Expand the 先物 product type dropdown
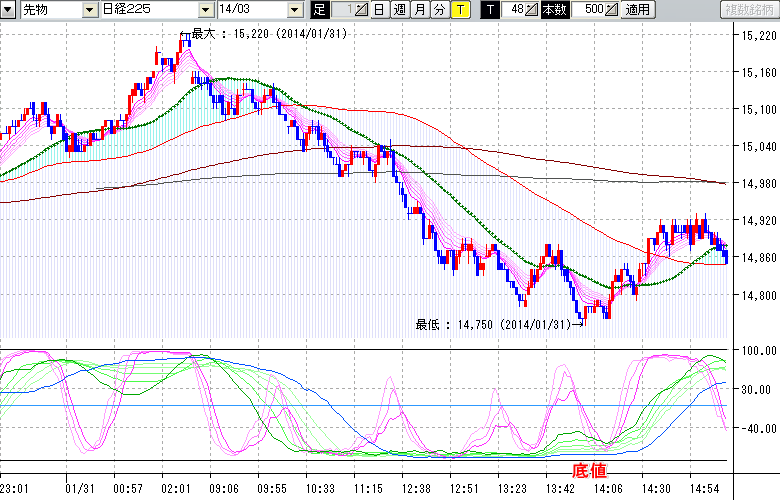Viewport: 780px width, 500px height. tap(91, 10)
